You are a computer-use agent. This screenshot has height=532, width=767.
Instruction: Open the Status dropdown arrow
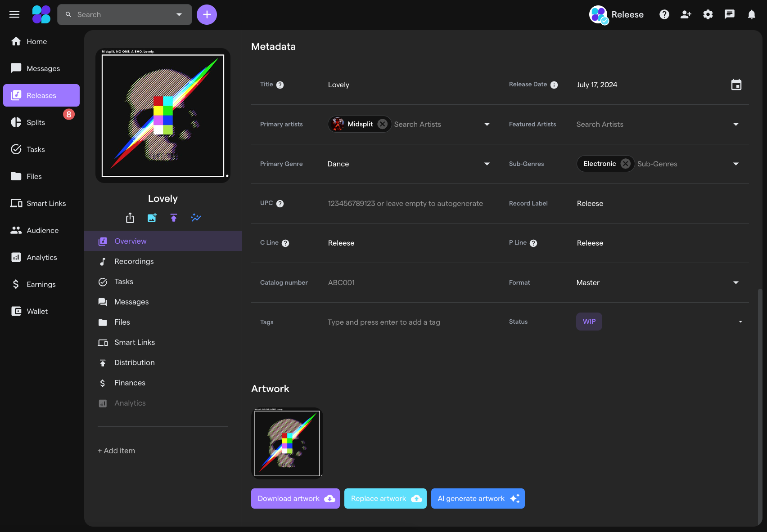740,322
